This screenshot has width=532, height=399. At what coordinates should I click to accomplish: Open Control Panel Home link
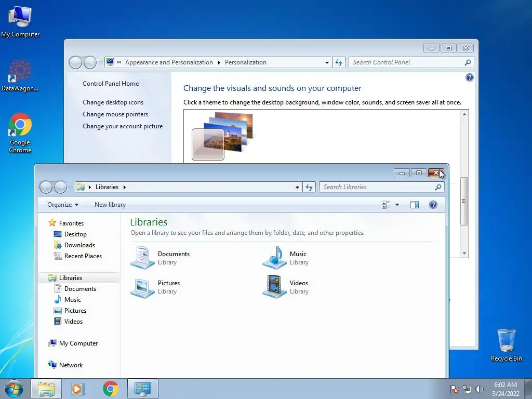111,84
